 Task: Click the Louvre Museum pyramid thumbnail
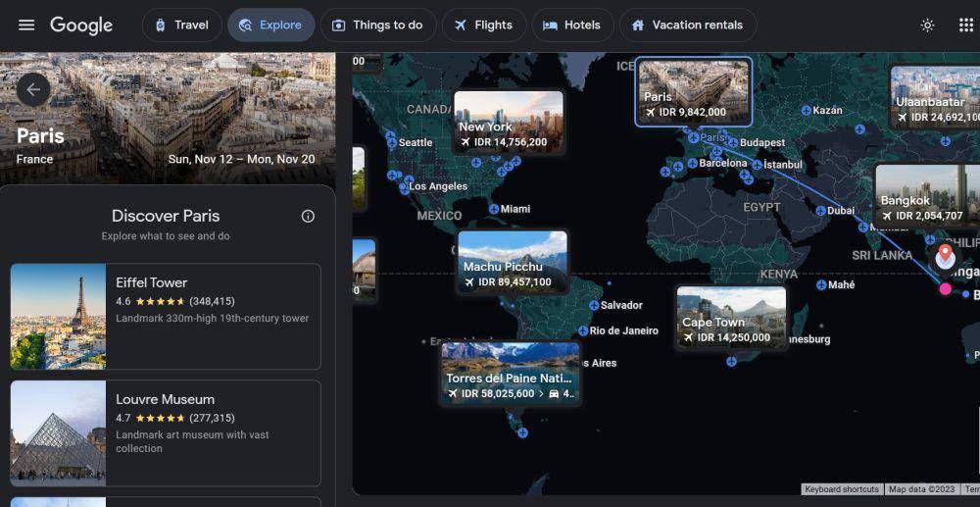pyautogui.click(x=58, y=433)
